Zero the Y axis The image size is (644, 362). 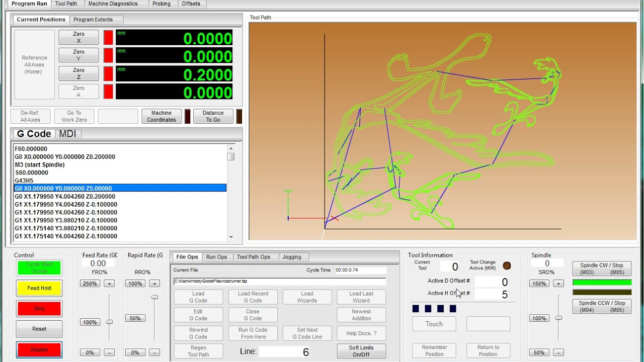point(78,55)
